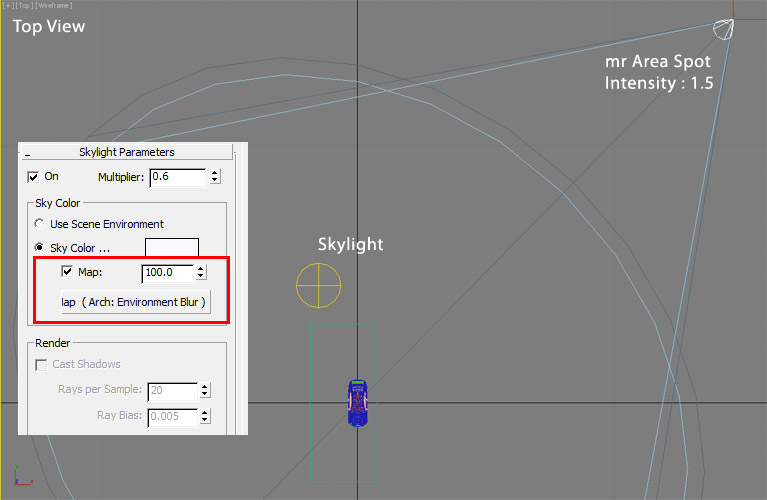Click the Map amount field 100.0
Viewport: 767px width, 500px height.
tap(168, 273)
